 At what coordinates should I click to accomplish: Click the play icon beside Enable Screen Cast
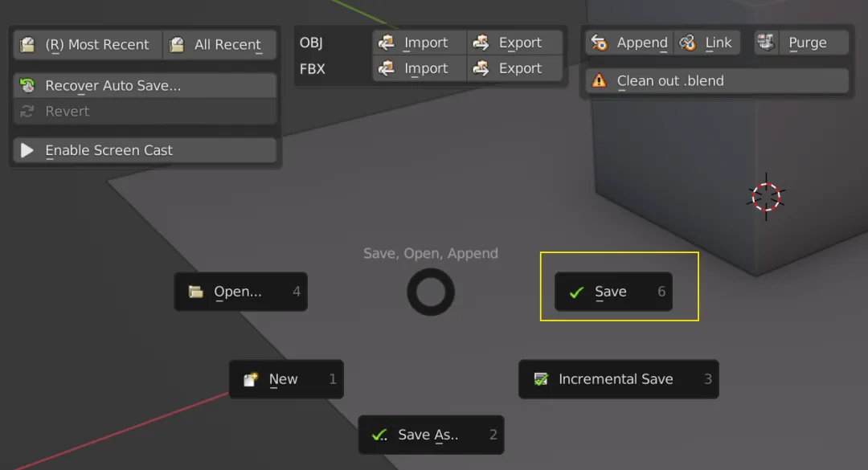pyautogui.click(x=27, y=150)
